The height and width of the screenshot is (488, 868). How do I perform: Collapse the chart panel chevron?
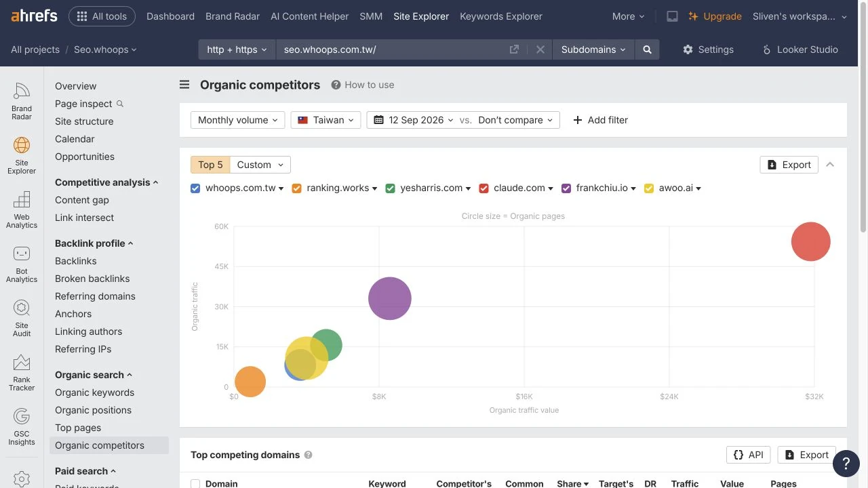830,165
